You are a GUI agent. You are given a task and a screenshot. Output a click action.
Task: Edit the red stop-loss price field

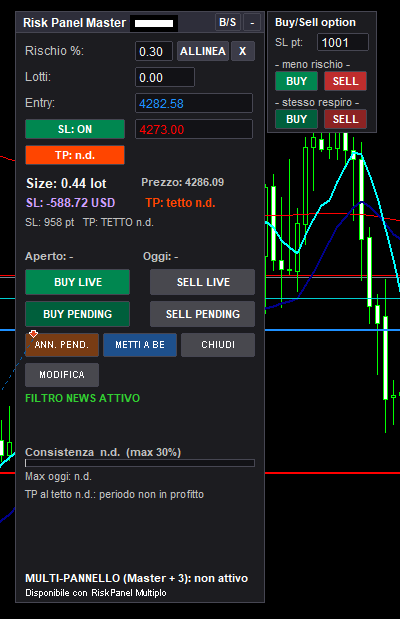click(194, 129)
